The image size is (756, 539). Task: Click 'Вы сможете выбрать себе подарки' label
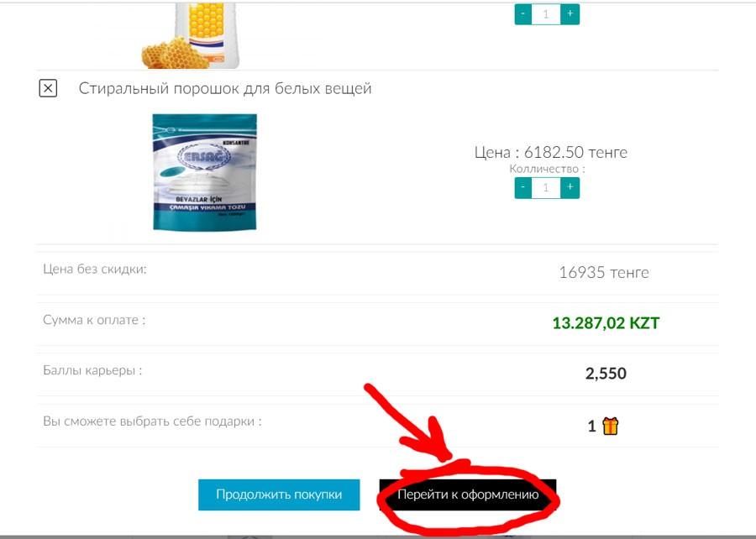pos(152,421)
